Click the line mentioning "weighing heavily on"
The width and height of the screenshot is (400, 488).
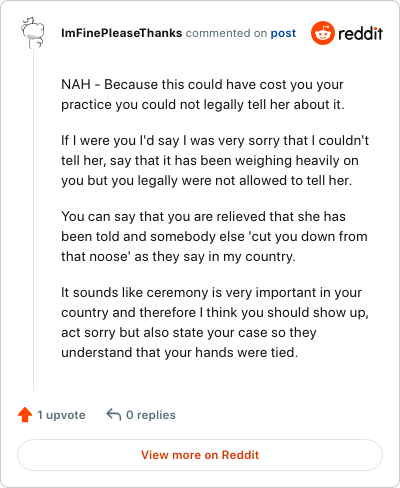(x=210, y=161)
